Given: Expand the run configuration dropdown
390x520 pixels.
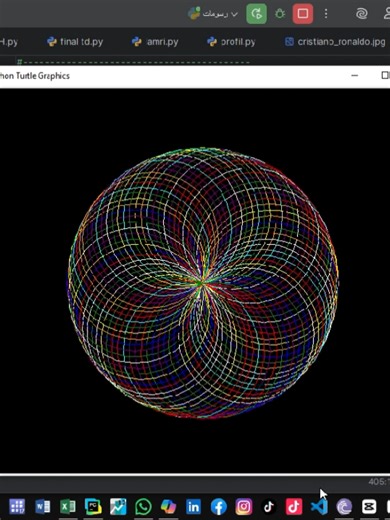Looking at the screenshot, I should pos(213,14).
